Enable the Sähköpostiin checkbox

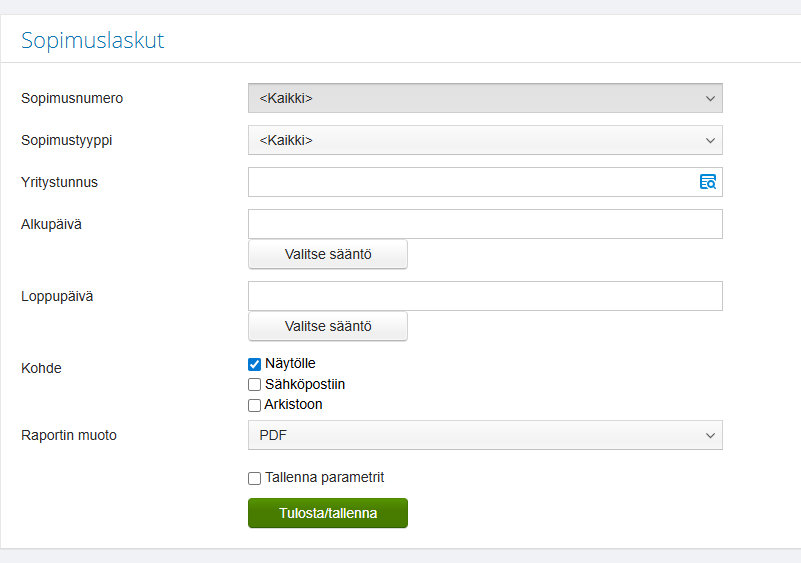(x=254, y=384)
